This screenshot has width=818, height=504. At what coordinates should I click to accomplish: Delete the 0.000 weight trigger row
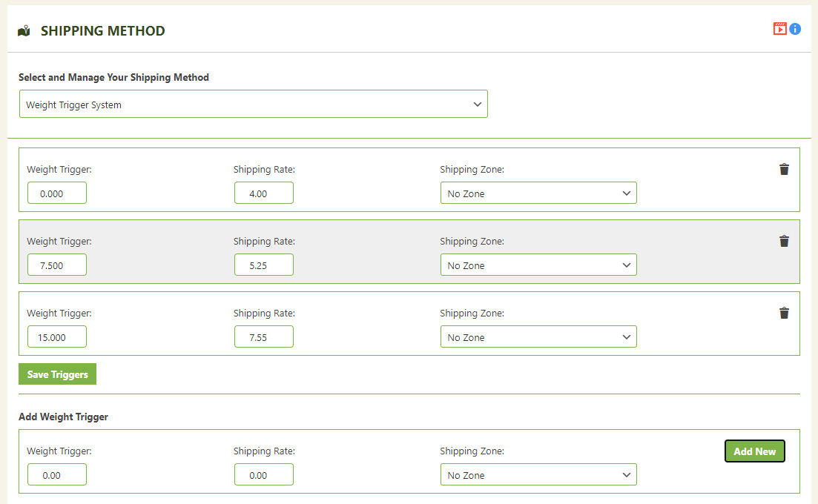point(784,169)
